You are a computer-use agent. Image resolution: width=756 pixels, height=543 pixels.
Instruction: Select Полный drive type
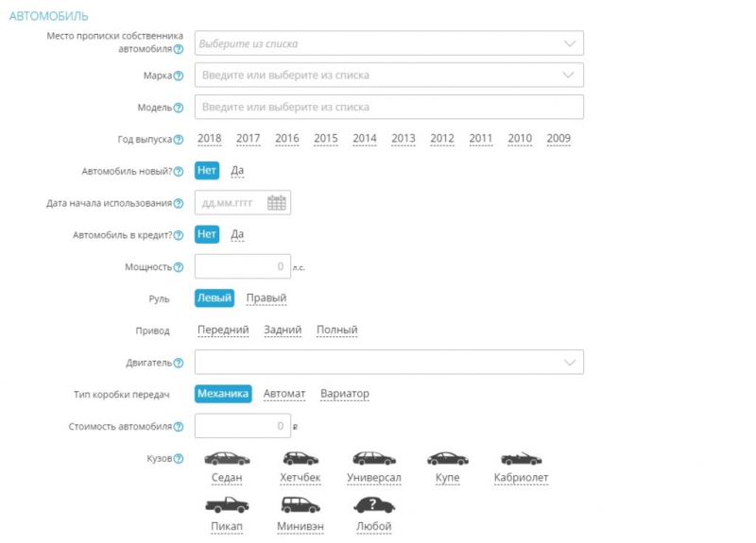point(337,331)
